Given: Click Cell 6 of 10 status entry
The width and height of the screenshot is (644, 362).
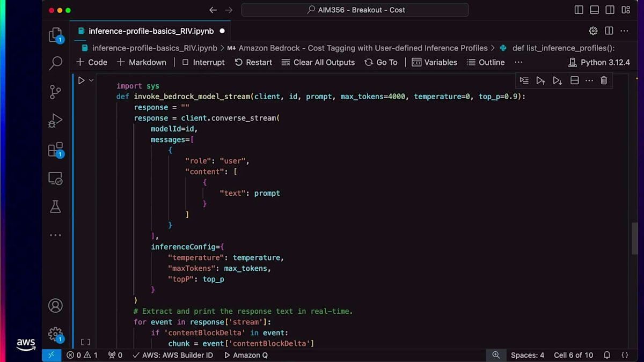Looking at the screenshot, I should point(574,355).
